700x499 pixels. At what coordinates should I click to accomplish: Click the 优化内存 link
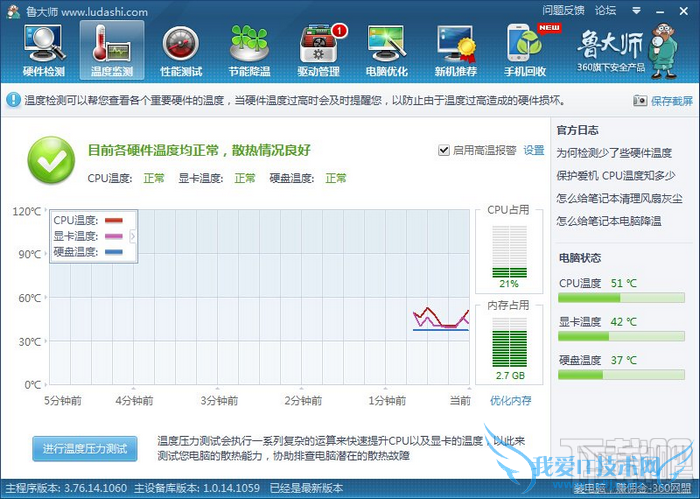click(x=510, y=400)
